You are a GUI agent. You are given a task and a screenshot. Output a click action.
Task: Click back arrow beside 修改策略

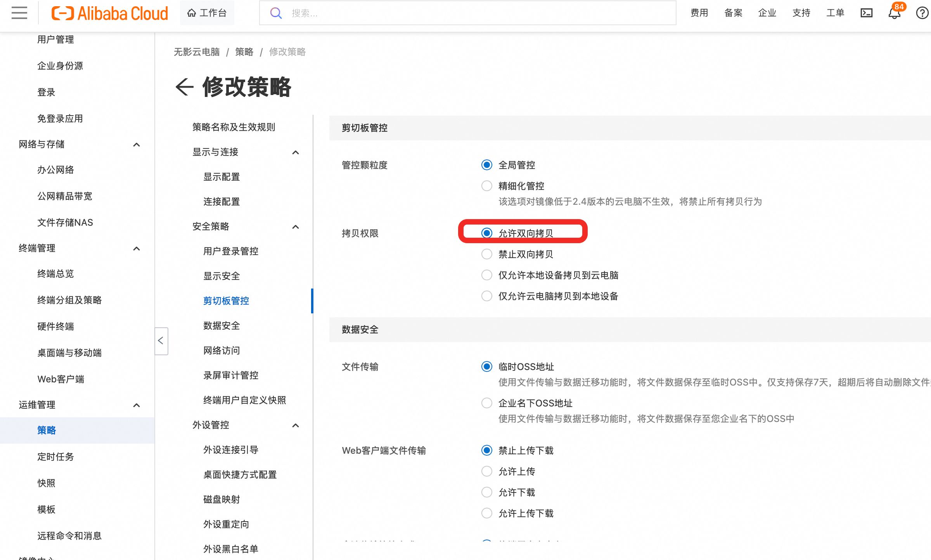184,87
